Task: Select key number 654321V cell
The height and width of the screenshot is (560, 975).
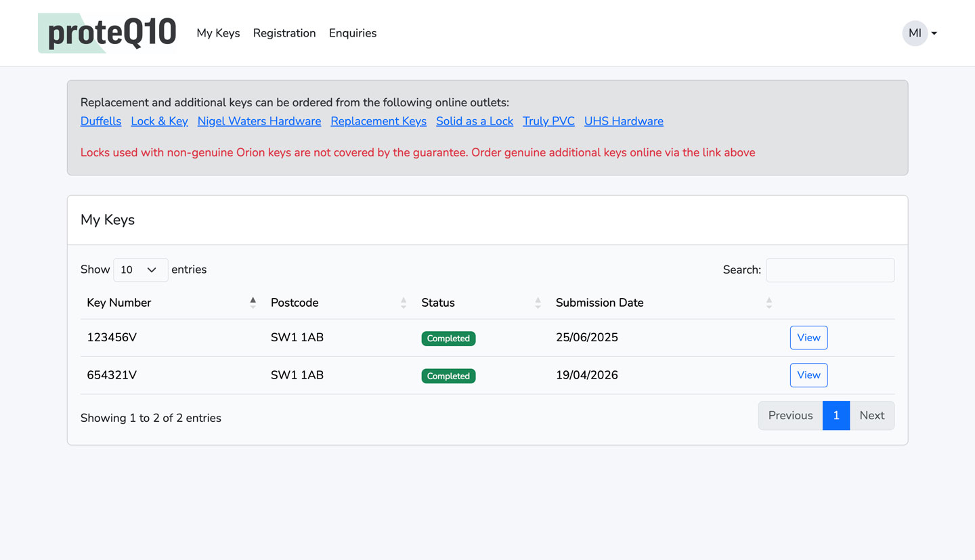Action: click(112, 375)
